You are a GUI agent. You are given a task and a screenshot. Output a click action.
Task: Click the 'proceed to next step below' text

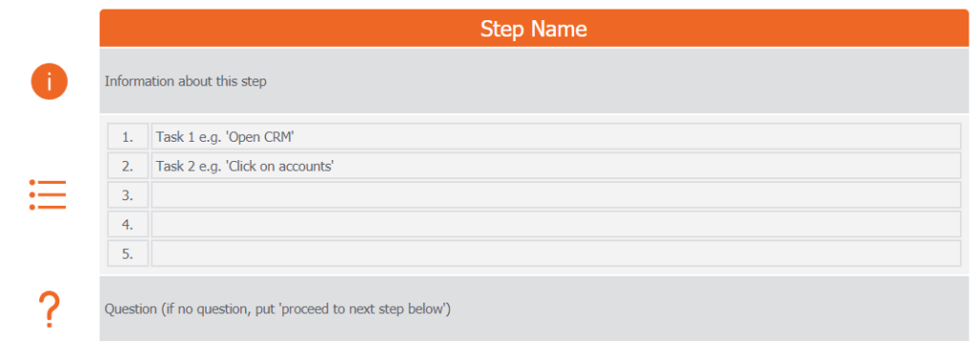(363, 309)
